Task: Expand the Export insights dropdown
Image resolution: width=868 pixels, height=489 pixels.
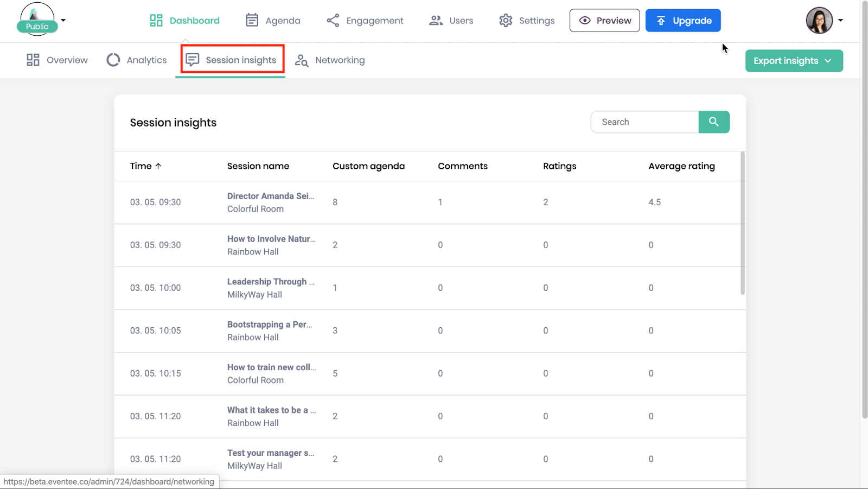Action: [793, 61]
